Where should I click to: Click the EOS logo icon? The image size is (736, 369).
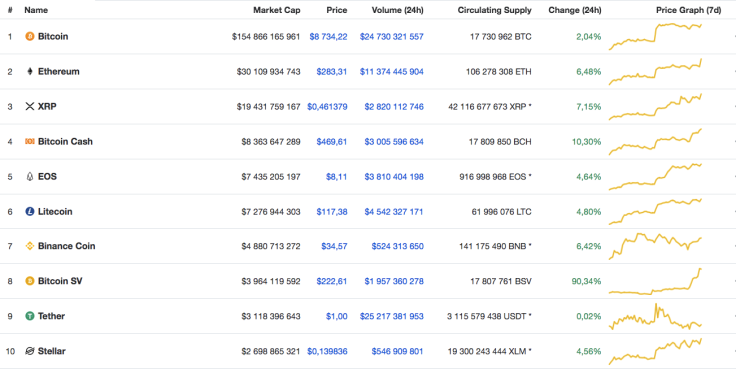(30, 177)
